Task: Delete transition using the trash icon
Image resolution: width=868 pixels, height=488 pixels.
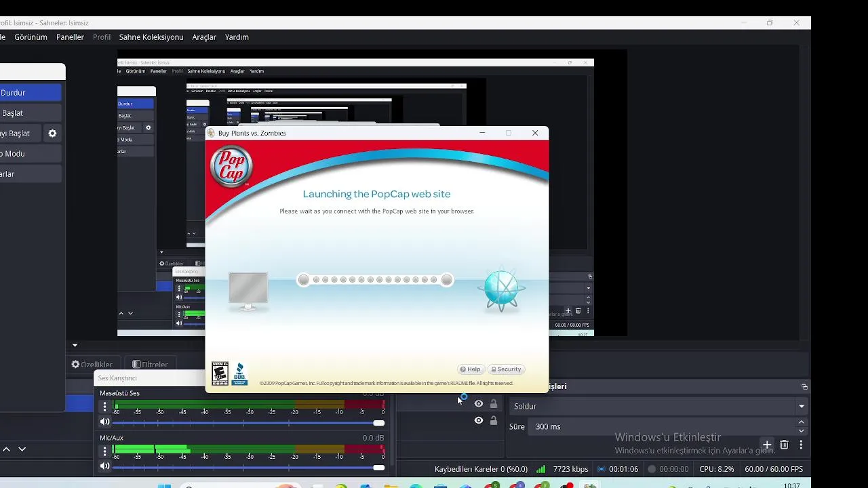Action: (784, 445)
